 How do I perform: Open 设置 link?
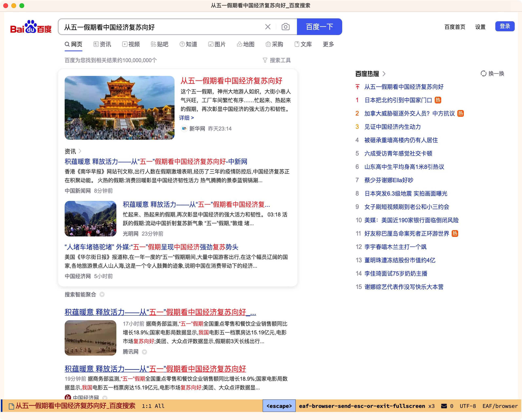(x=480, y=27)
